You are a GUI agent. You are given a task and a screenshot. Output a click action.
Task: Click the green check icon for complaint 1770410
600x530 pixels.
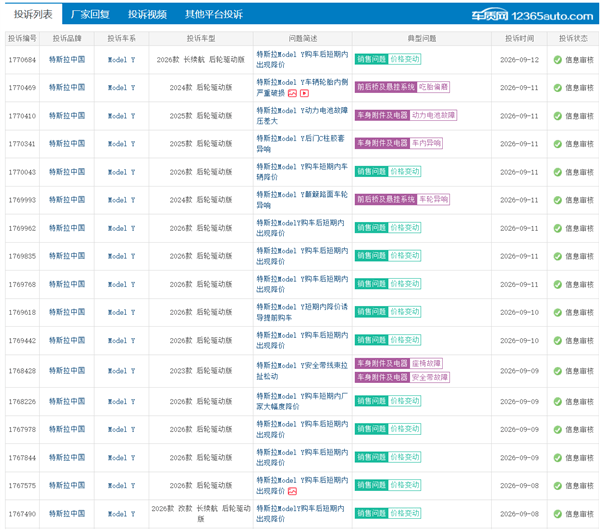click(558, 116)
